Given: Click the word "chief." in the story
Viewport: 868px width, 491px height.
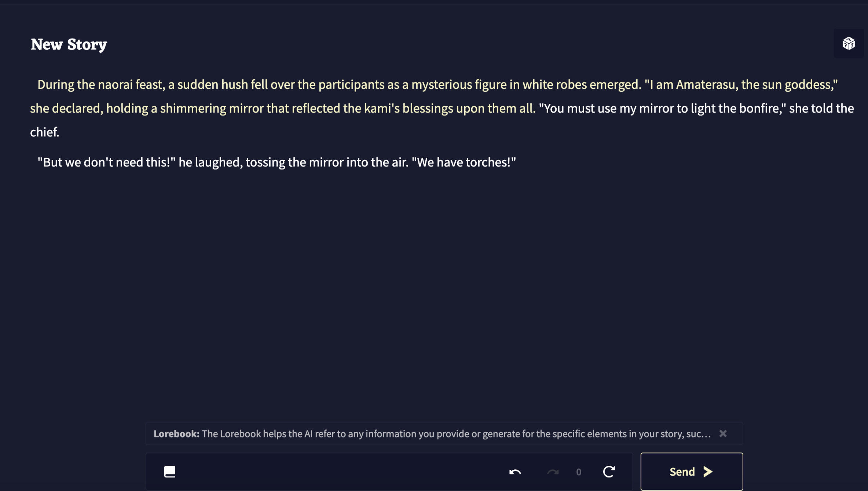Looking at the screenshot, I should click(x=44, y=132).
